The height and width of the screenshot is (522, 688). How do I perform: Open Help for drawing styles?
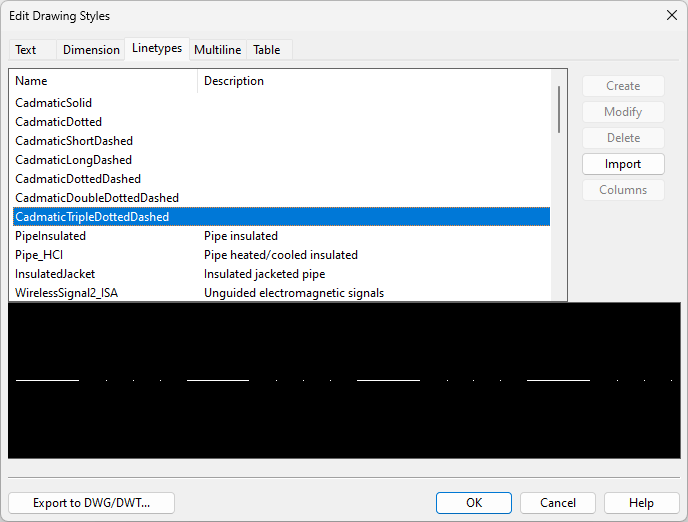click(x=641, y=503)
